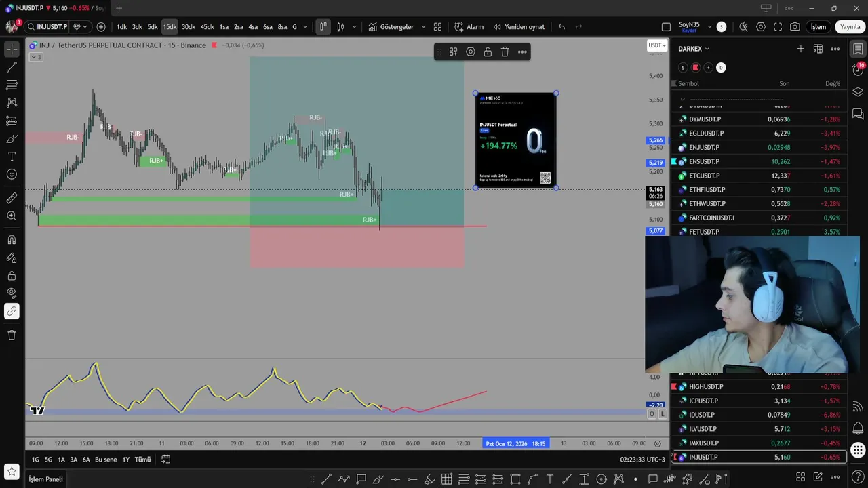Open watchlist advanced view icon

[818, 49]
